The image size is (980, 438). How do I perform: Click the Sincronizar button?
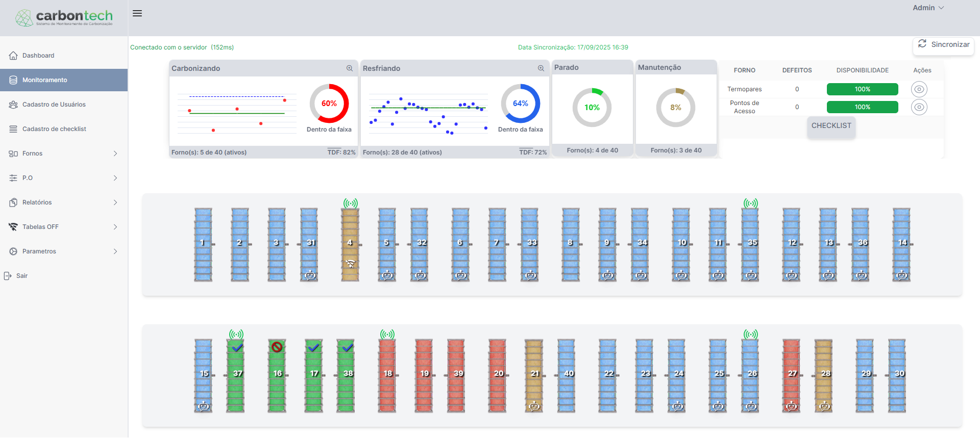pos(943,45)
